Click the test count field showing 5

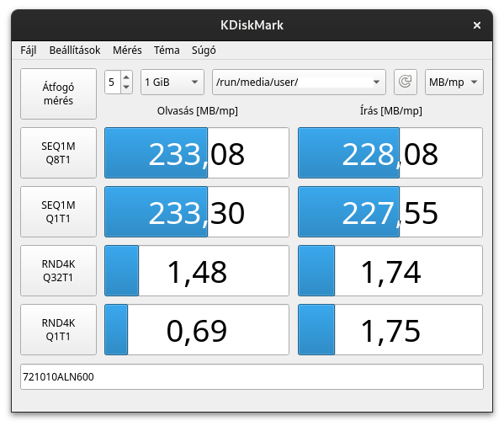point(113,82)
